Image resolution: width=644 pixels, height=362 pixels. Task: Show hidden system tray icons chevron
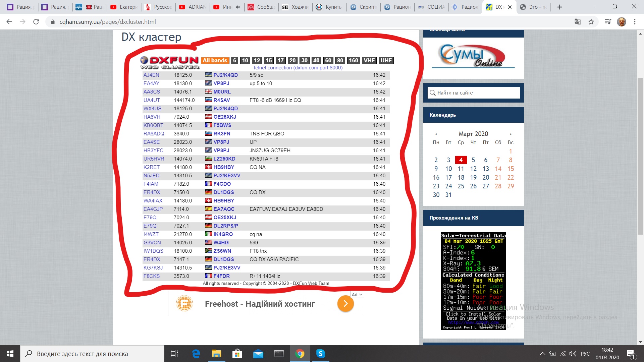542,354
